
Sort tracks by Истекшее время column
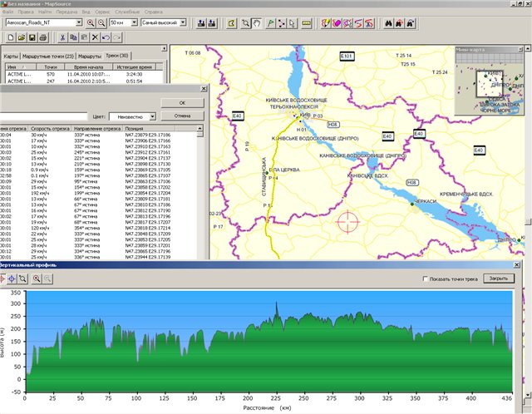tap(135, 67)
